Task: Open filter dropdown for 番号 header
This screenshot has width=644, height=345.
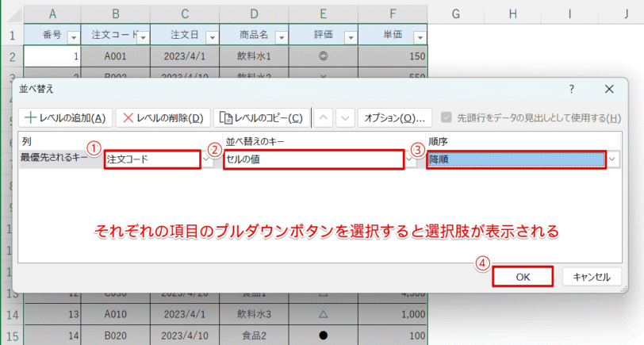Action: (x=74, y=38)
